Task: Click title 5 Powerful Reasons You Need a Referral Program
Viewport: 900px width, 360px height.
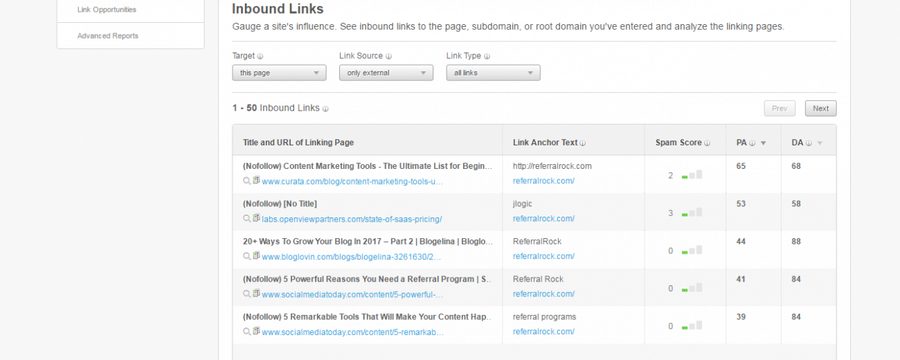Action: pyautogui.click(x=367, y=279)
